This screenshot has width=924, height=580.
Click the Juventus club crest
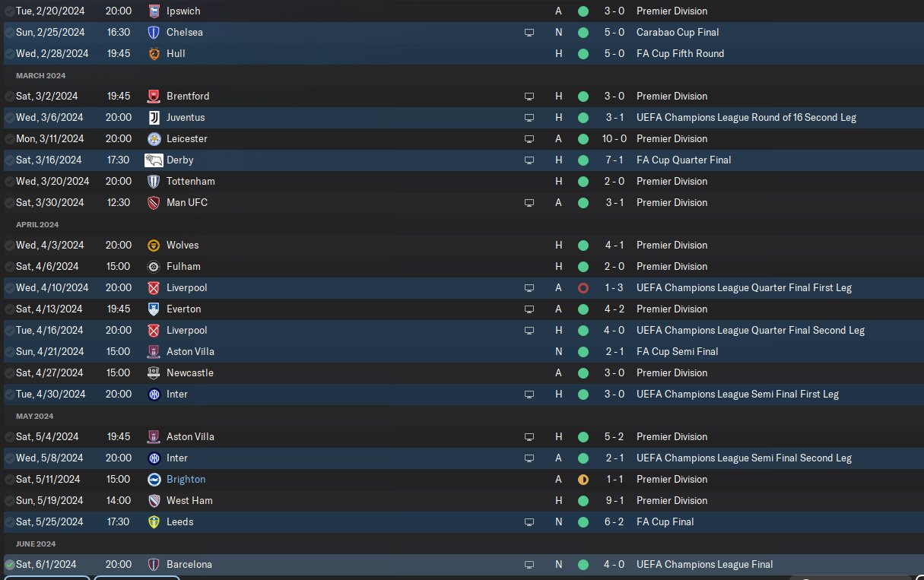click(154, 118)
